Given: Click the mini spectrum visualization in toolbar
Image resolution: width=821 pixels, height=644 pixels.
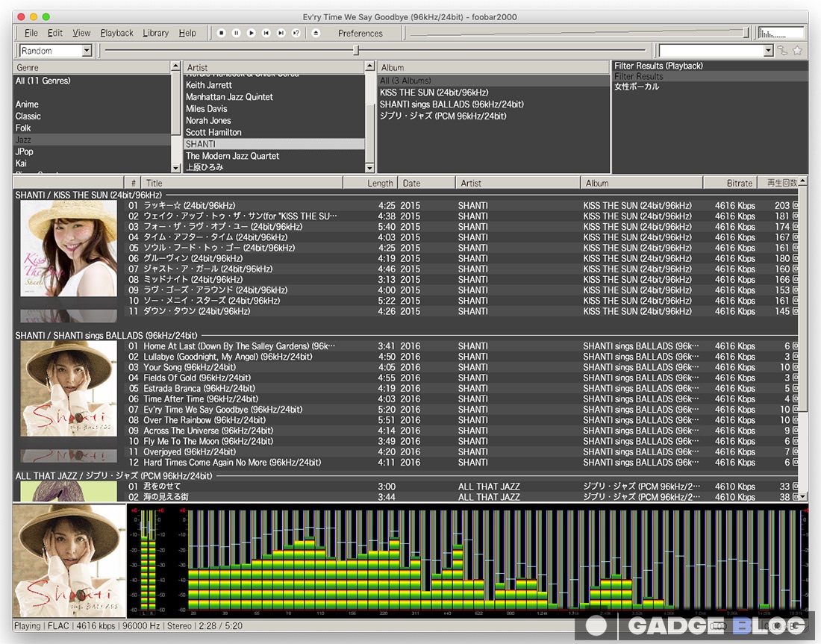Looking at the screenshot, I should tap(781, 33).
